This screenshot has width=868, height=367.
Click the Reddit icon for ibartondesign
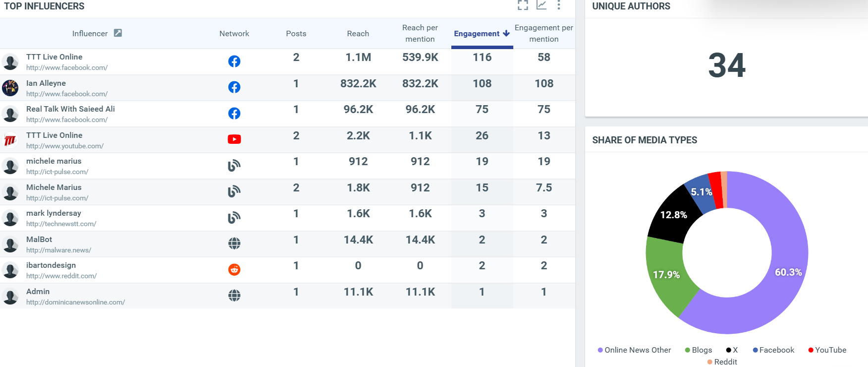(x=234, y=270)
